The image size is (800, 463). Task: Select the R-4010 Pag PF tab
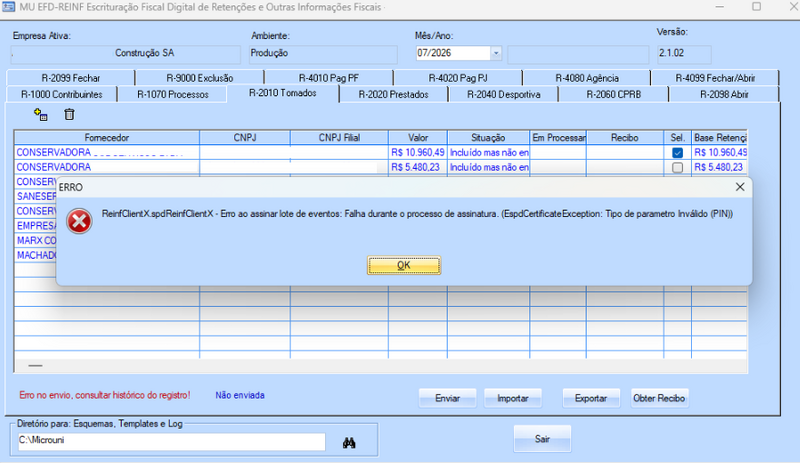329,78
